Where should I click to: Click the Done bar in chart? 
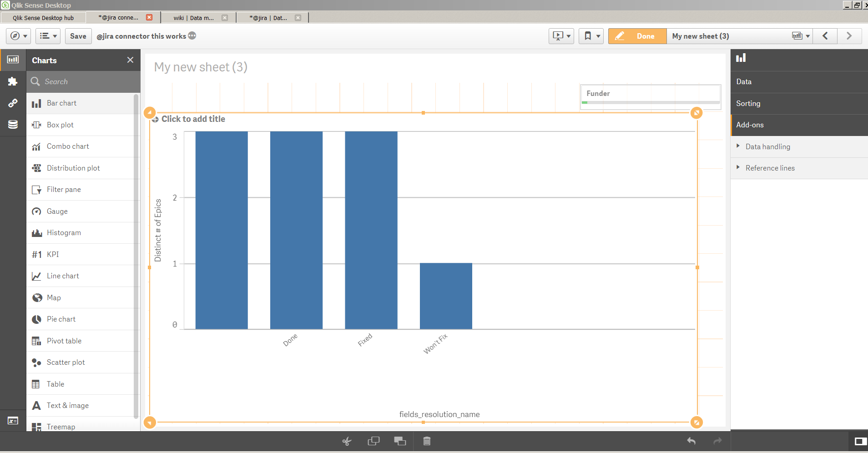[296, 231]
